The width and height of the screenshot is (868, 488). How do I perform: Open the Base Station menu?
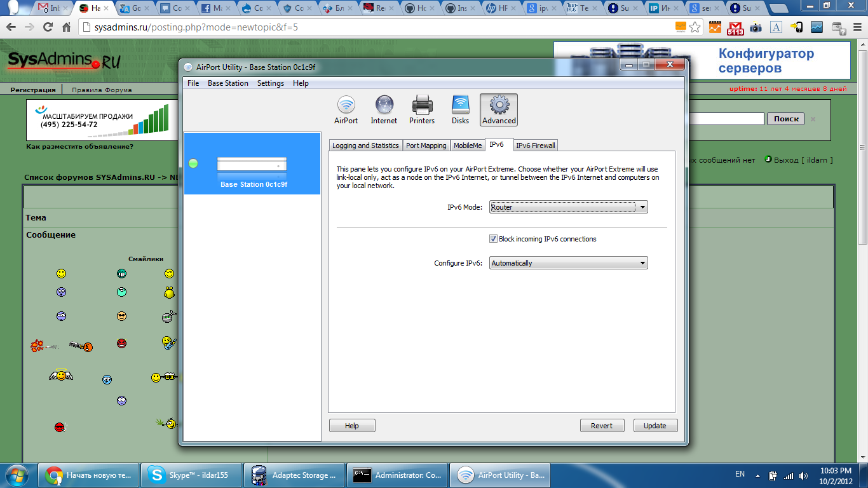point(228,83)
